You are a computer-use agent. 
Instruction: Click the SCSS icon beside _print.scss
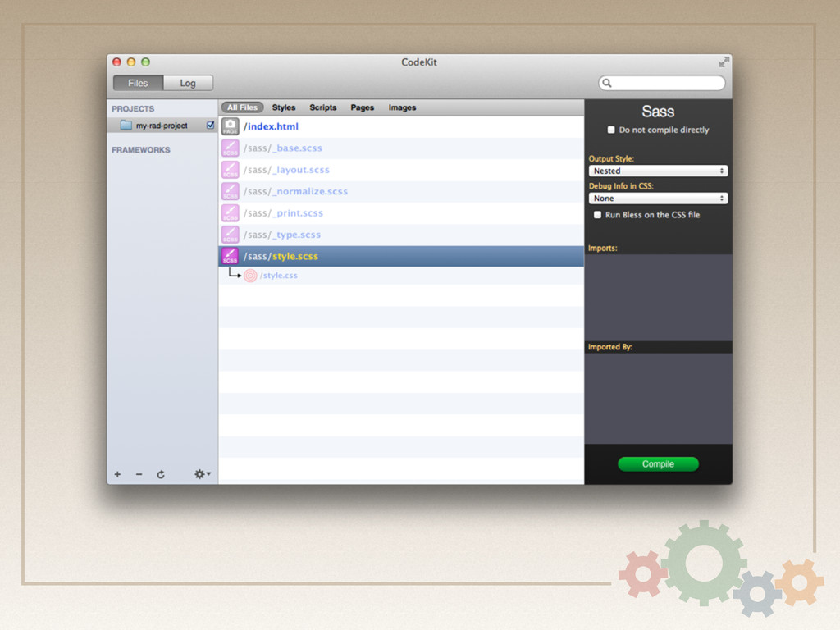pyautogui.click(x=231, y=213)
